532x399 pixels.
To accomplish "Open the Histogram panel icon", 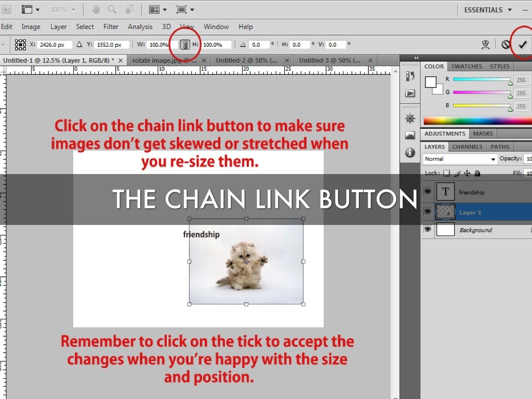I will (410, 135).
